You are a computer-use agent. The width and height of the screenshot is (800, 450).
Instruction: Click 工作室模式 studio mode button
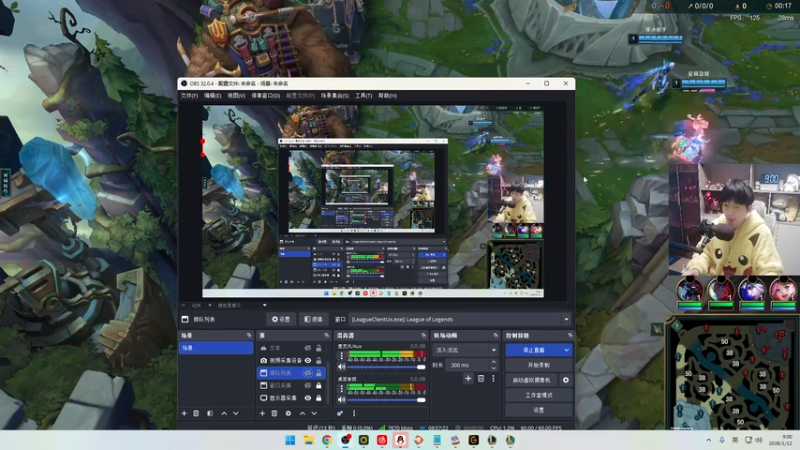click(539, 395)
